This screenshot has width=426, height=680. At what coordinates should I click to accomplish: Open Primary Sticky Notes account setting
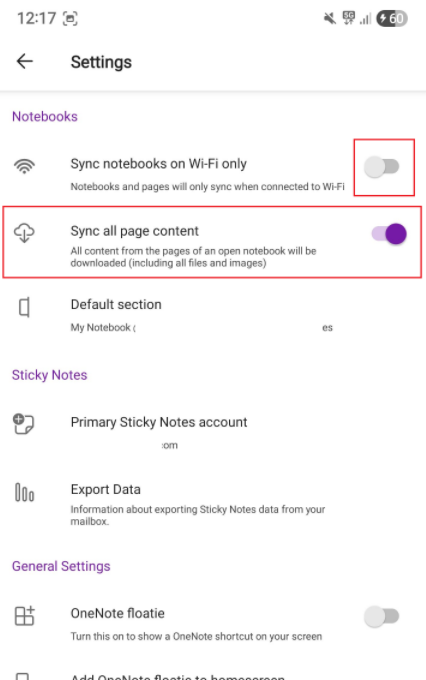(213, 432)
